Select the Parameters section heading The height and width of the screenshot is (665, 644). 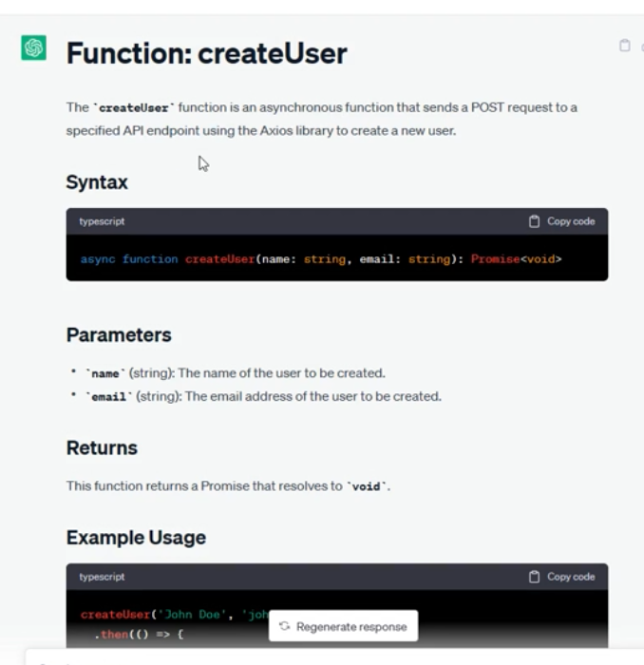coord(119,335)
